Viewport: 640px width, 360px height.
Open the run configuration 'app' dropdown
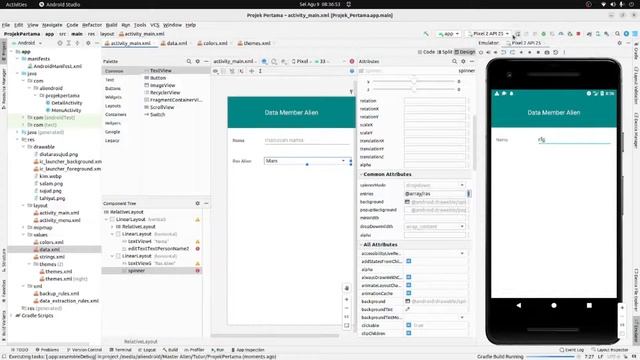[449, 34]
